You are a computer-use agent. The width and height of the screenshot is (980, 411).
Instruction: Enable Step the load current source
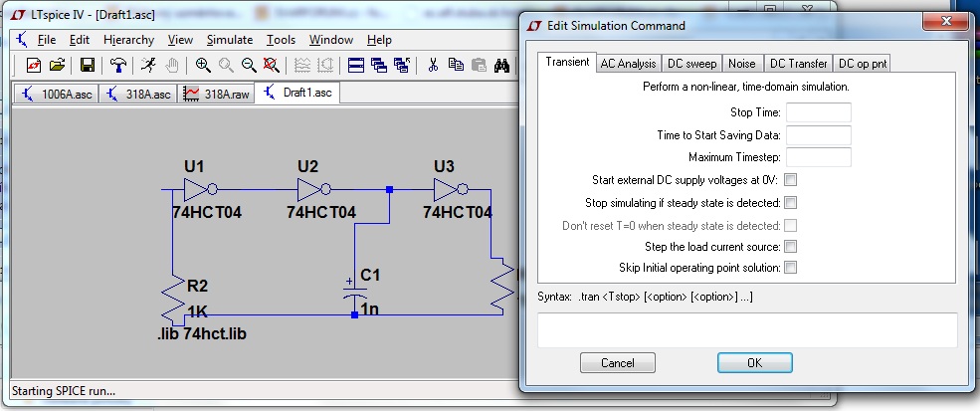(x=790, y=247)
